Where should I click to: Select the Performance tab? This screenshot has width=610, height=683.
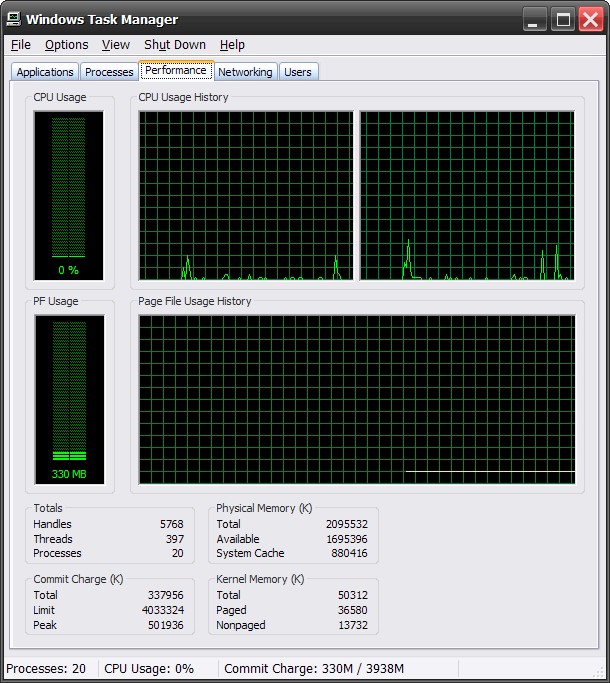pos(176,71)
